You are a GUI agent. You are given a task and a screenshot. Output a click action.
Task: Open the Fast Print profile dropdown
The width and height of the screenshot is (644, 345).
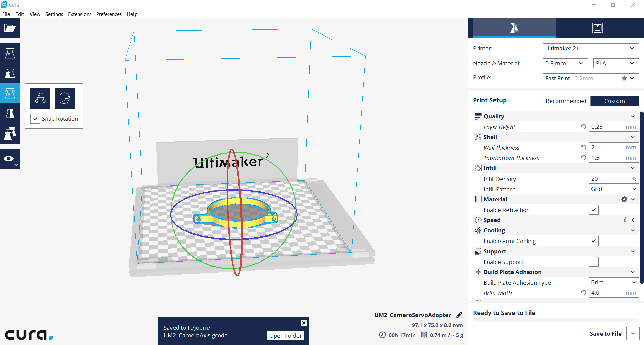tap(591, 78)
